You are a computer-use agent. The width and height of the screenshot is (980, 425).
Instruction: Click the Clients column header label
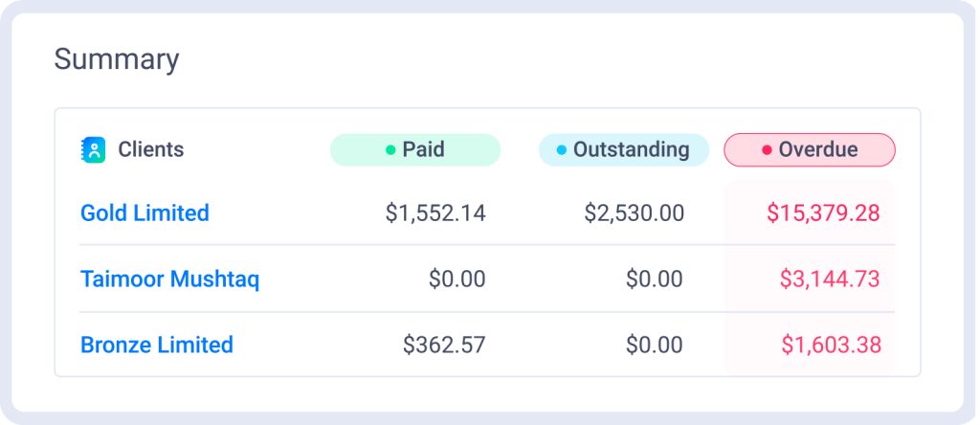click(x=151, y=150)
